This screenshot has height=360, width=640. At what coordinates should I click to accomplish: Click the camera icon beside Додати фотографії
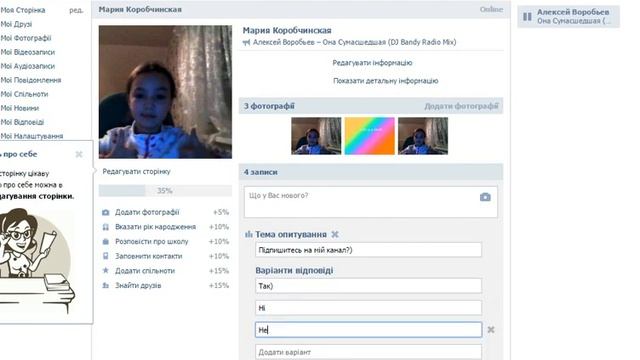(106, 212)
